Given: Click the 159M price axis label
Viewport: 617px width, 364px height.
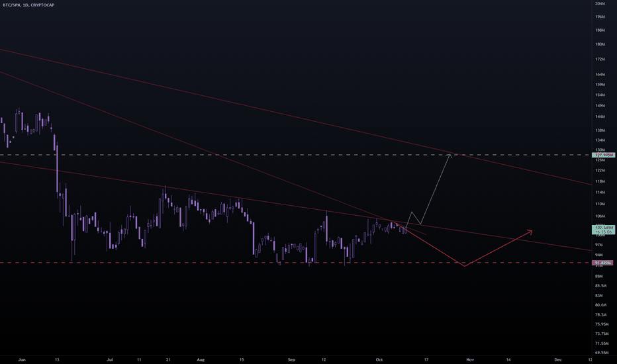Looking at the screenshot, I should (x=600, y=85).
